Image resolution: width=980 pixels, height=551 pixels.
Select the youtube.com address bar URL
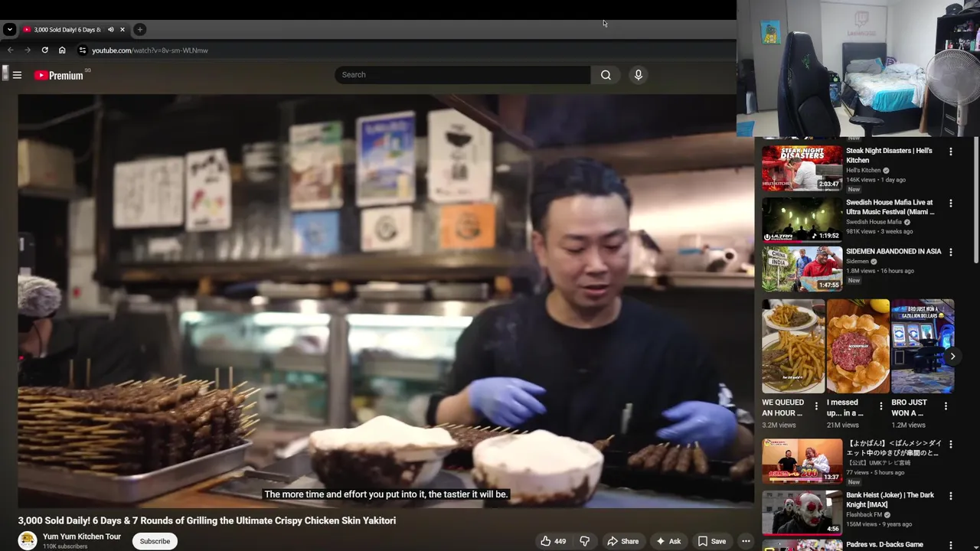[150, 51]
